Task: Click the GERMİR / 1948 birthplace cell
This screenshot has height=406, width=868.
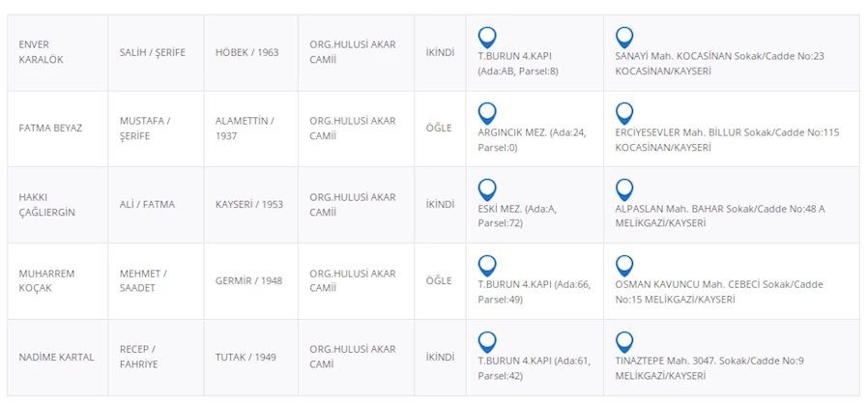Action: 248,280
